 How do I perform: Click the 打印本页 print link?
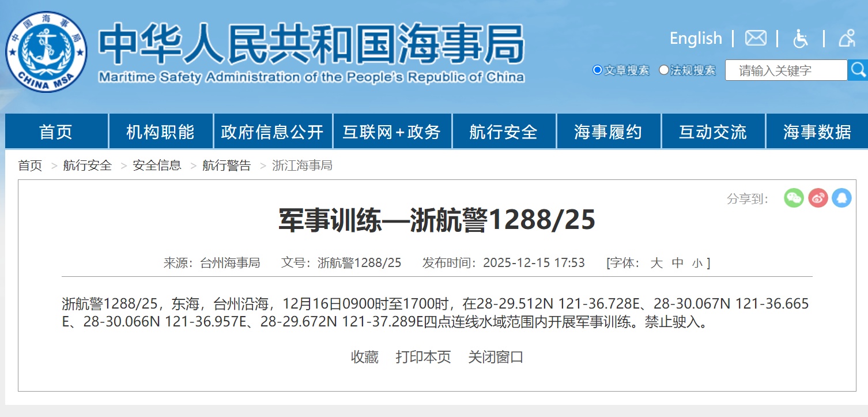tap(423, 357)
